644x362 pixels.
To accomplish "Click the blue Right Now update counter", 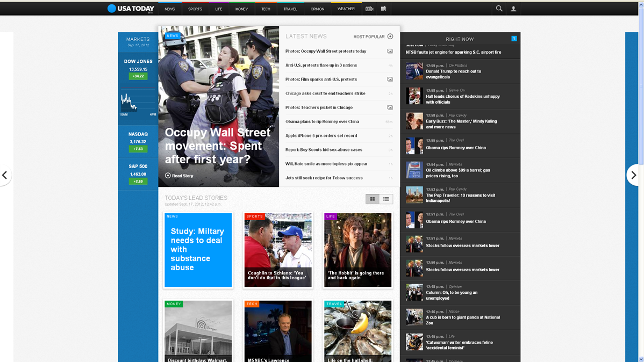I will tap(514, 39).
